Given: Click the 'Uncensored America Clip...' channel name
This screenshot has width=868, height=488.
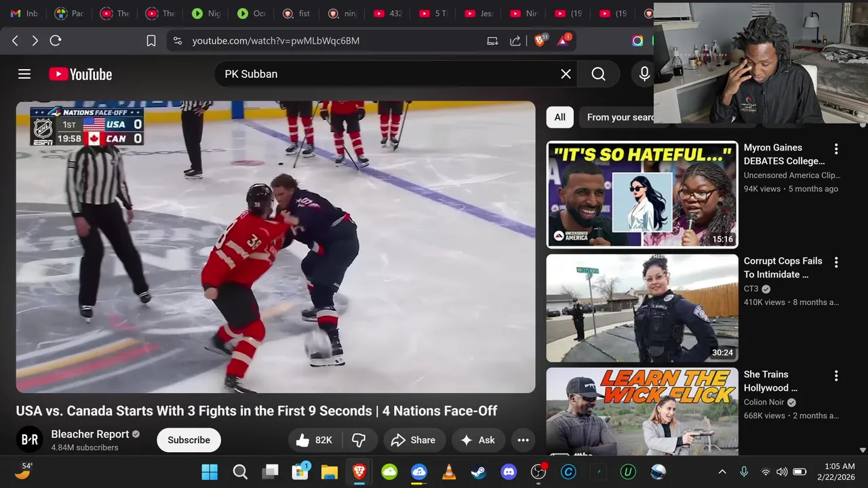Looking at the screenshot, I should point(792,175).
